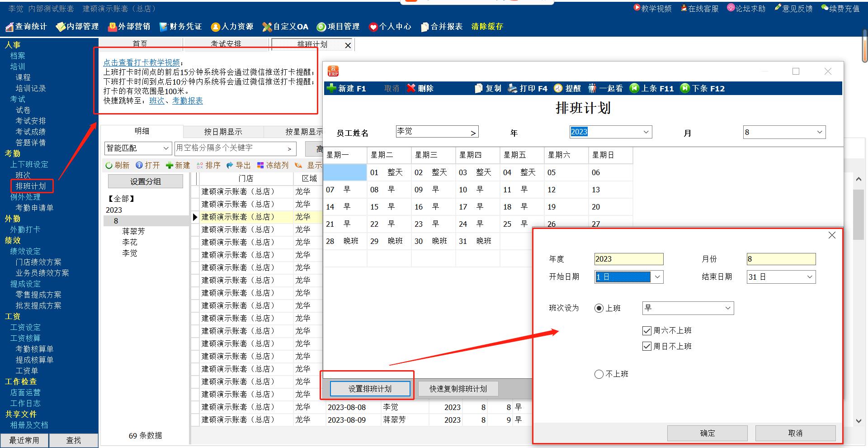
Task: Open the 财务凭证 module
Action: point(180,27)
